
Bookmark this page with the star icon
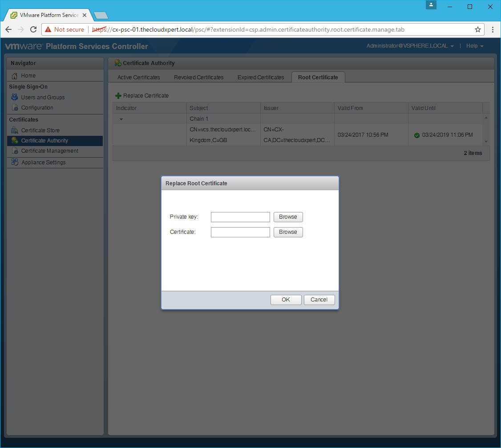(x=478, y=29)
